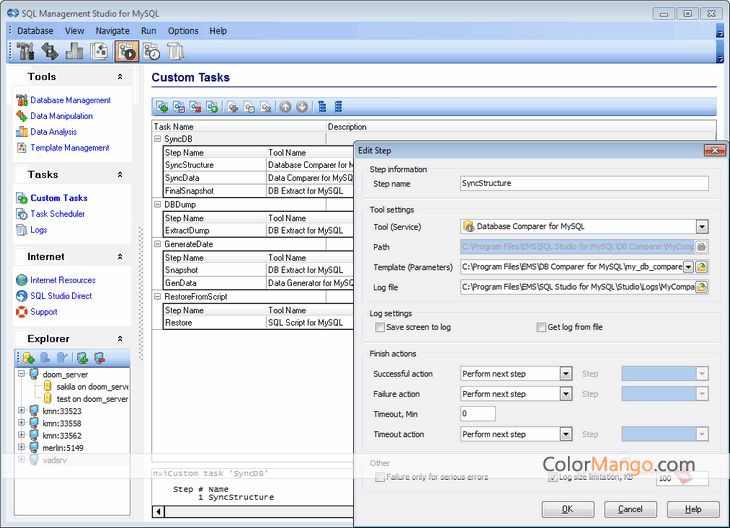Open the Database menu
The width and height of the screenshot is (730, 528).
(x=35, y=31)
